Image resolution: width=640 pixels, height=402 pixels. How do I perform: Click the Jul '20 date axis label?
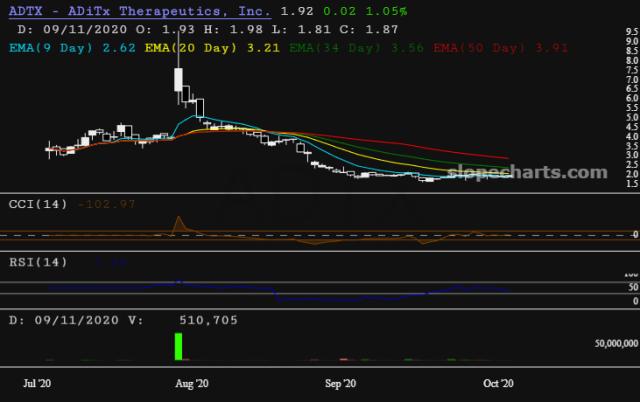(x=37, y=383)
